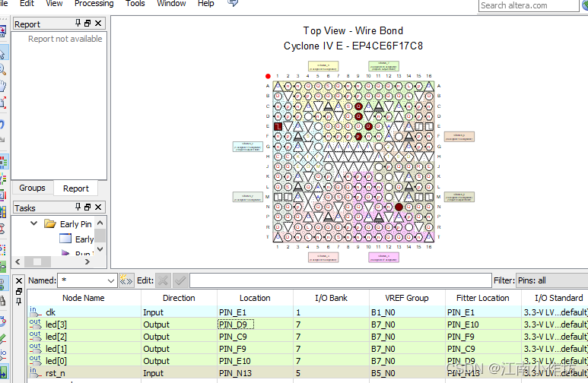The height and width of the screenshot is (383, 588).
Task: Select the PIN_D9 location cell for led[3]
Action: pyautogui.click(x=255, y=324)
